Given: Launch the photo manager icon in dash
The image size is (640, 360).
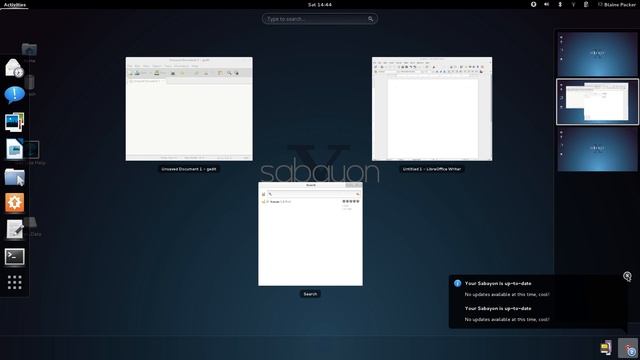Looking at the screenshot, I should pos(14,122).
